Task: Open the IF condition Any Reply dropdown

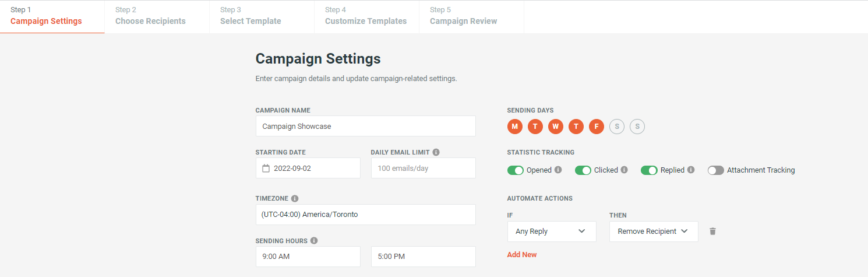Action: 552,232
